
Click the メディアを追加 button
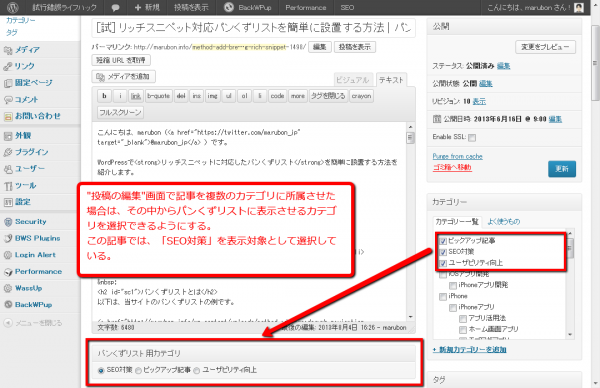(x=124, y=77)
